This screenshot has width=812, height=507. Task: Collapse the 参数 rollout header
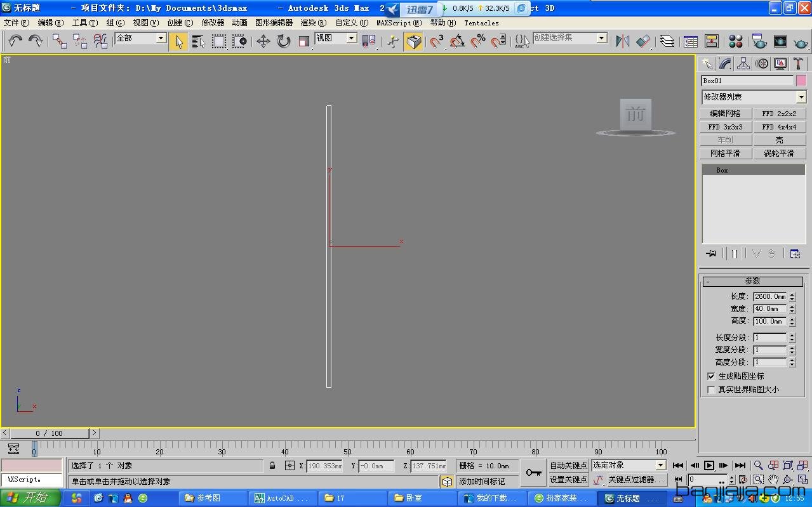(753, 281)
